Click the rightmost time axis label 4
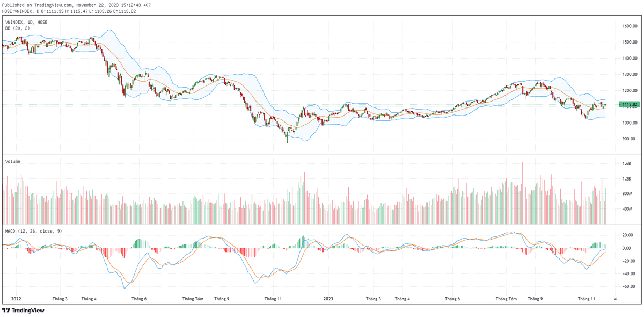644x317 pixels. pyautogui.click(x=615, y=299)
